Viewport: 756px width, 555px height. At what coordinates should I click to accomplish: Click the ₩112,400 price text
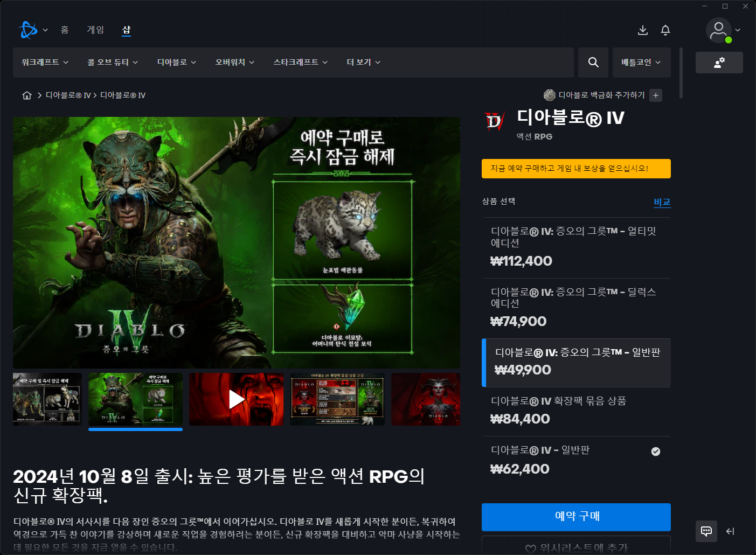tap(521, 261)
